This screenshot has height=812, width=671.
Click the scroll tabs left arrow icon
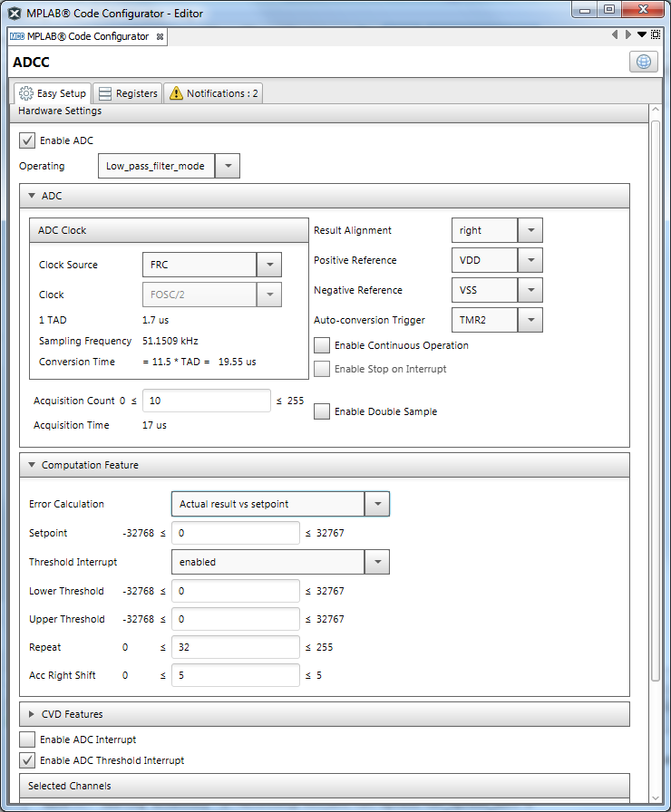pyautogui.click(x=615, y=34)
